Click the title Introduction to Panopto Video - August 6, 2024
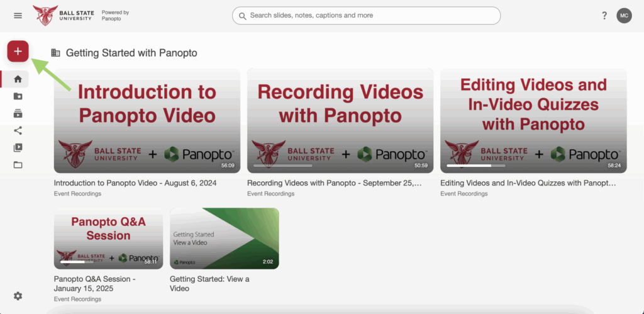This screenshot has height=314, width=644. (x=135, y=183)
